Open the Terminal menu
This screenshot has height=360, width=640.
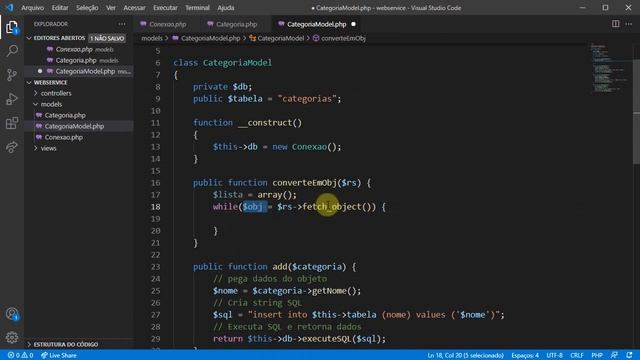click(197, 8)
